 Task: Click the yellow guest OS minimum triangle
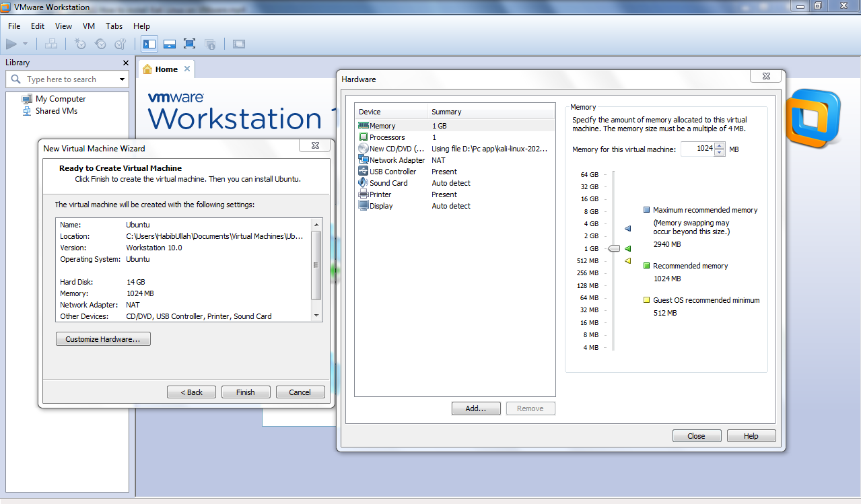pyautogui.click(x=627, y=261)
